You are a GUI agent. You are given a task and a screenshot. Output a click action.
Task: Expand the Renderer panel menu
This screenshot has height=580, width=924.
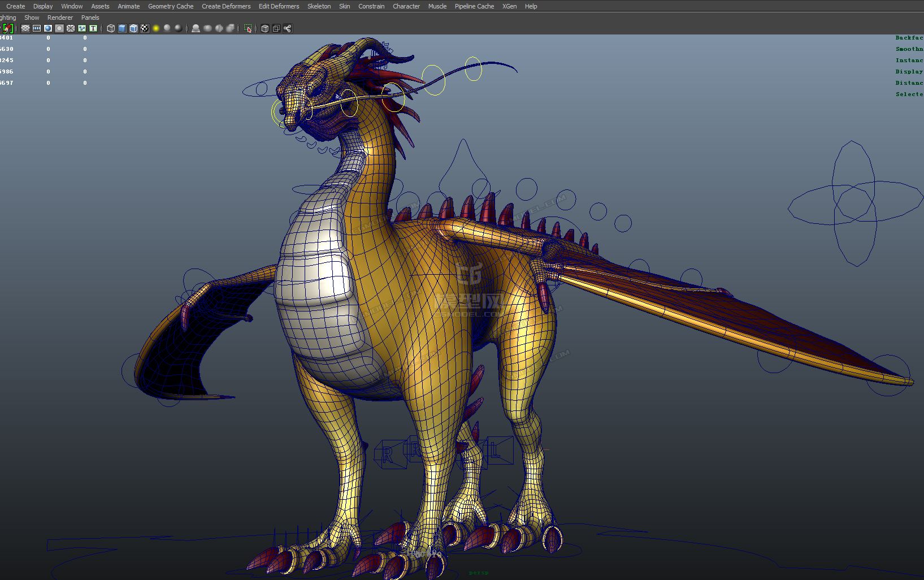coord(60,18)
